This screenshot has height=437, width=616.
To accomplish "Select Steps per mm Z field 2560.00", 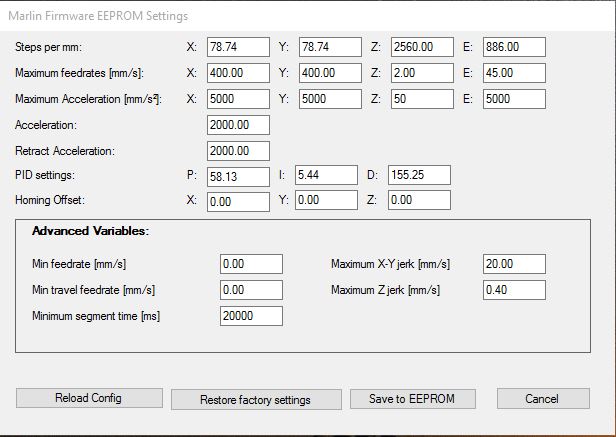I will 422,47.
